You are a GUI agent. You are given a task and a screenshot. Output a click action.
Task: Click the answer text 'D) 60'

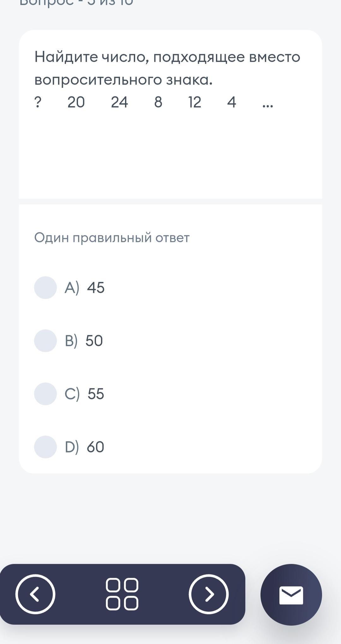(x=84, y=447)
